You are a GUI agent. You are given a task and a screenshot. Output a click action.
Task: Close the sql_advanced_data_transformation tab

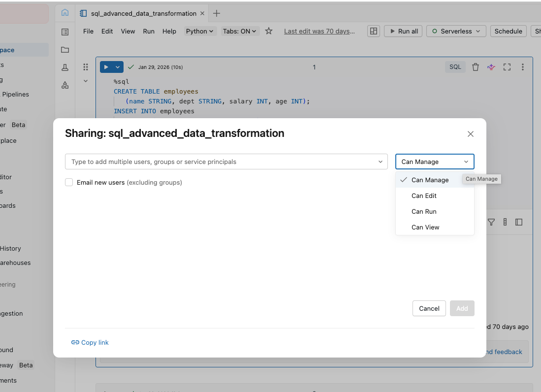pos(202,13)
